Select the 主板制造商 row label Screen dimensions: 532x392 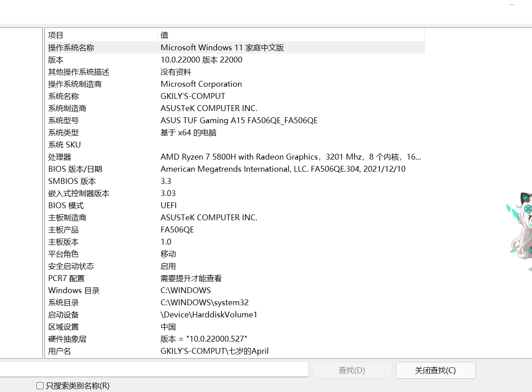[67, 218]
